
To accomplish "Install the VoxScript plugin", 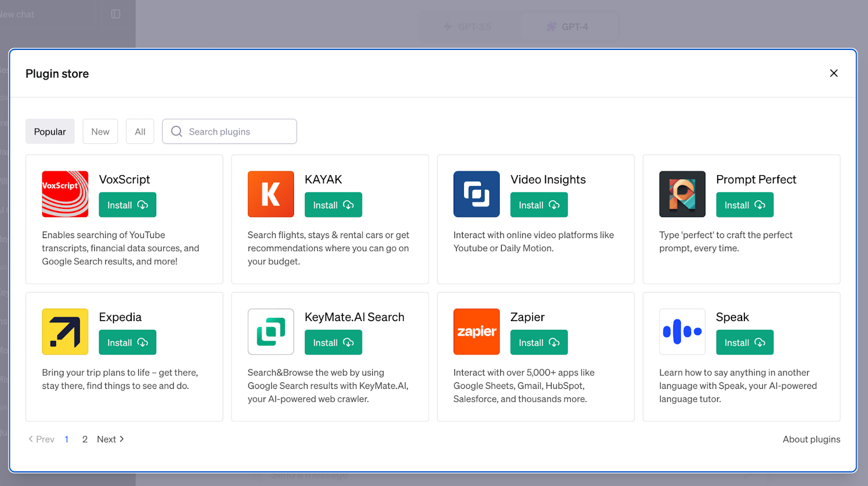I will pyautogui.click(x=127, y=205).
